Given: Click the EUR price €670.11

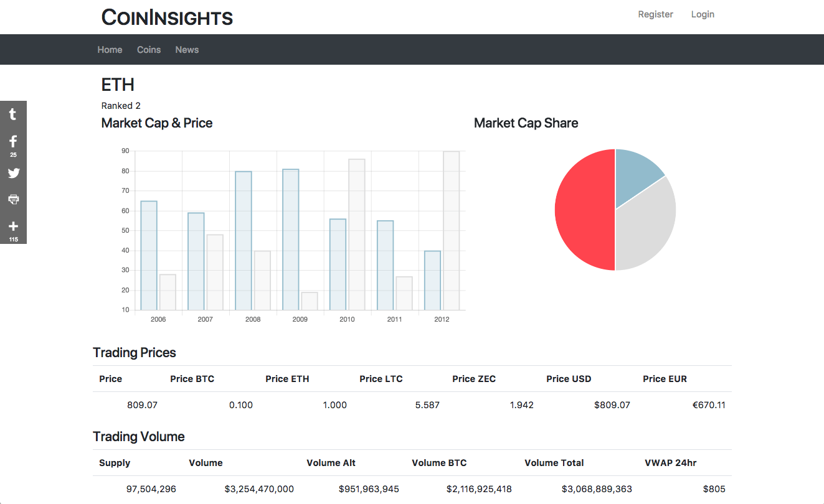Looking at the screenshot, I should tap(709, 405).
